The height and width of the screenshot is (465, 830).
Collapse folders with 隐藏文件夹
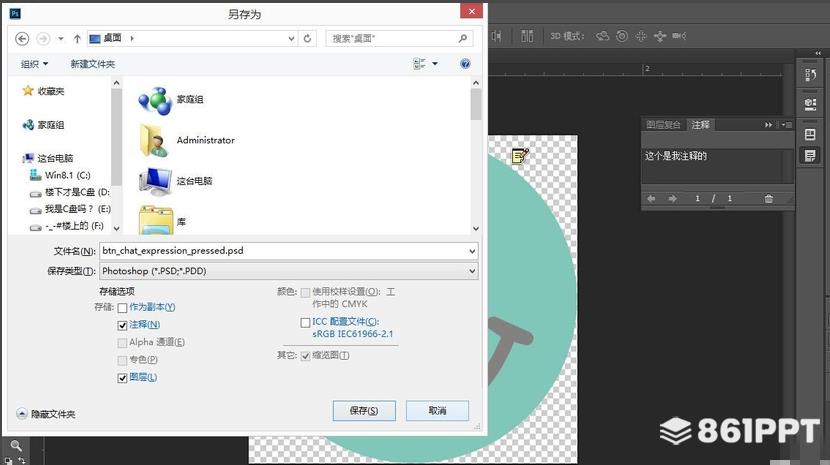(46, 414)
